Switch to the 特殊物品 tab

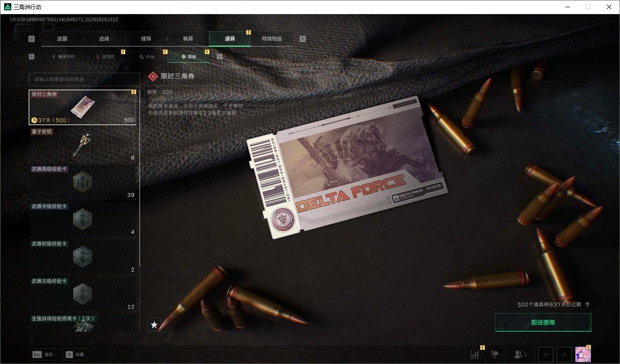[272, 39]
